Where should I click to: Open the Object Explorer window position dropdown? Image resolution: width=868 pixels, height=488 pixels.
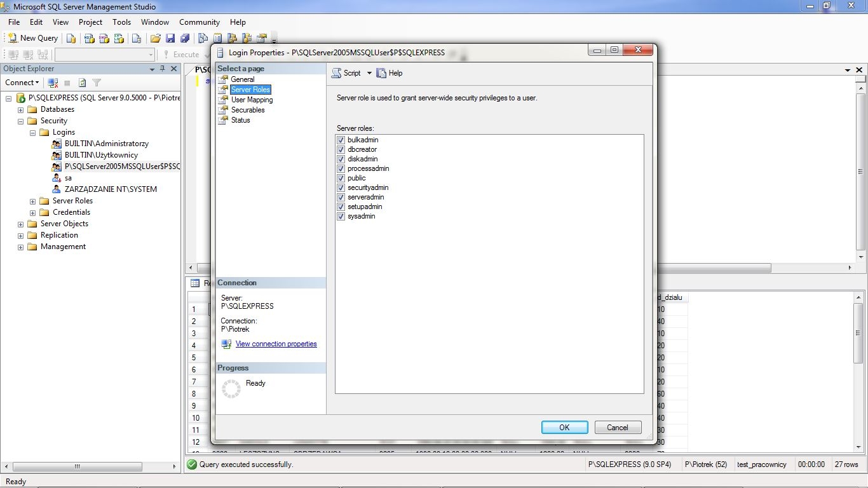(x=152, y=69)
